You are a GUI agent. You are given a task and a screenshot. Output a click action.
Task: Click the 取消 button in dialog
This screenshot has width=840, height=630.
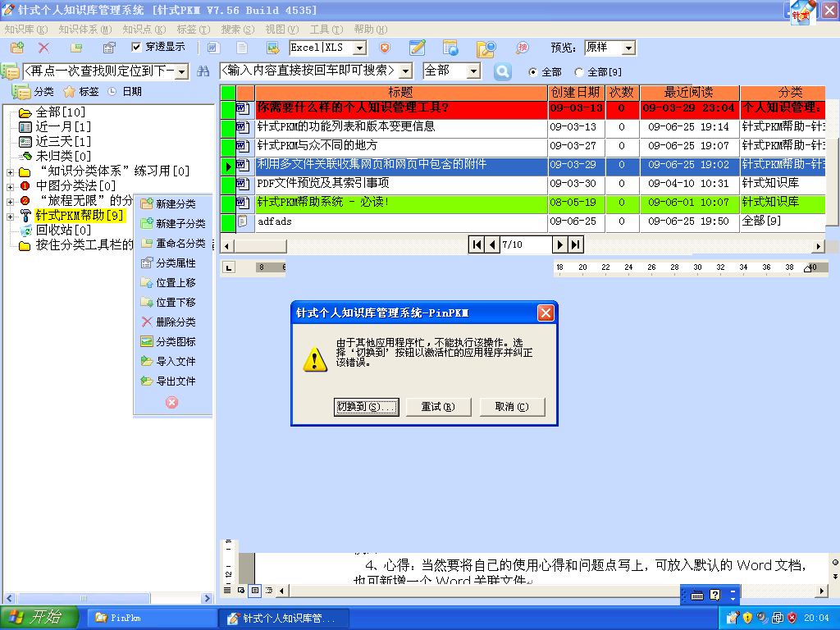coord(511,407)
